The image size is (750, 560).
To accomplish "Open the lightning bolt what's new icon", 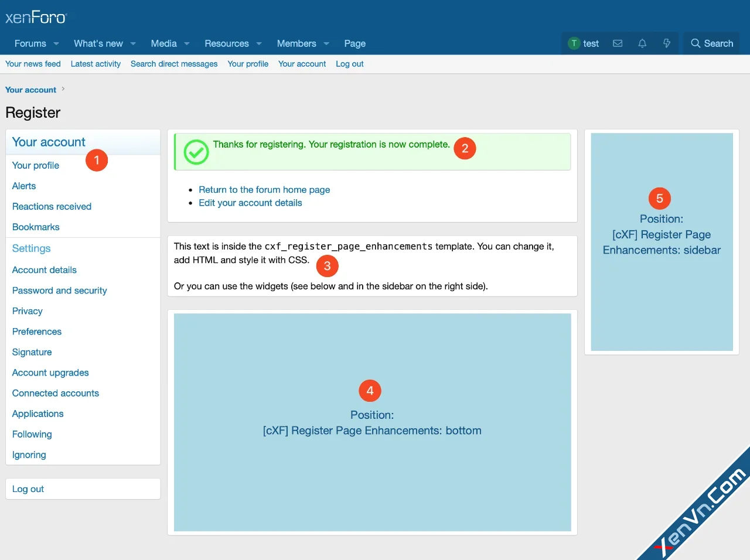I will (x=667, y=43).
